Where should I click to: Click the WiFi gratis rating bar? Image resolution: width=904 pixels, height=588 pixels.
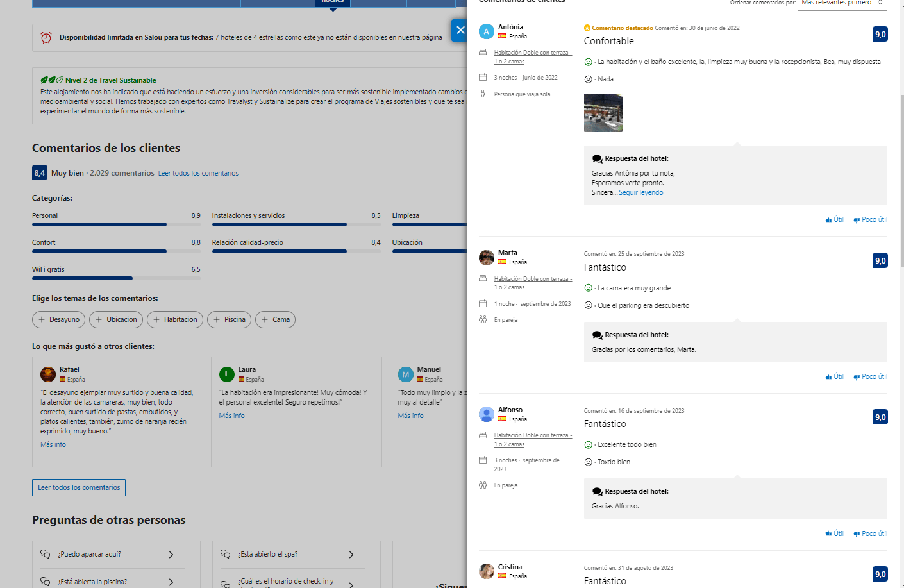click(x=116, y=278)
